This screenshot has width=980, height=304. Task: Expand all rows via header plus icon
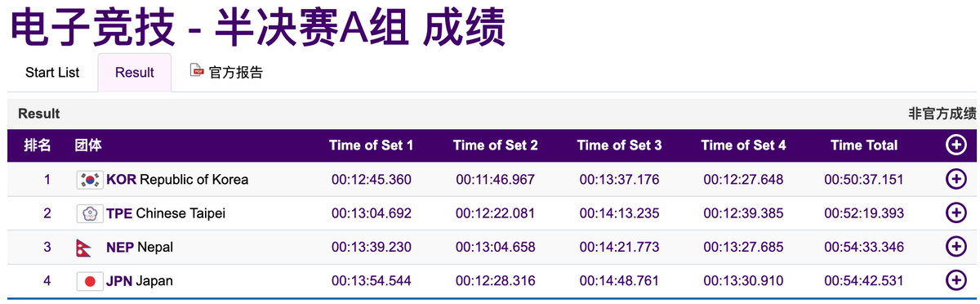tap(955, 145)
